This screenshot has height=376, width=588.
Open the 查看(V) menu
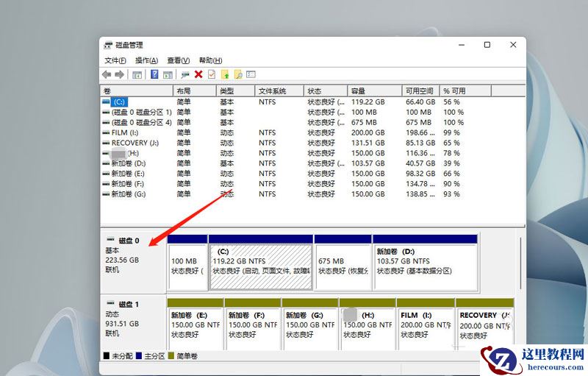click(178, 60)
